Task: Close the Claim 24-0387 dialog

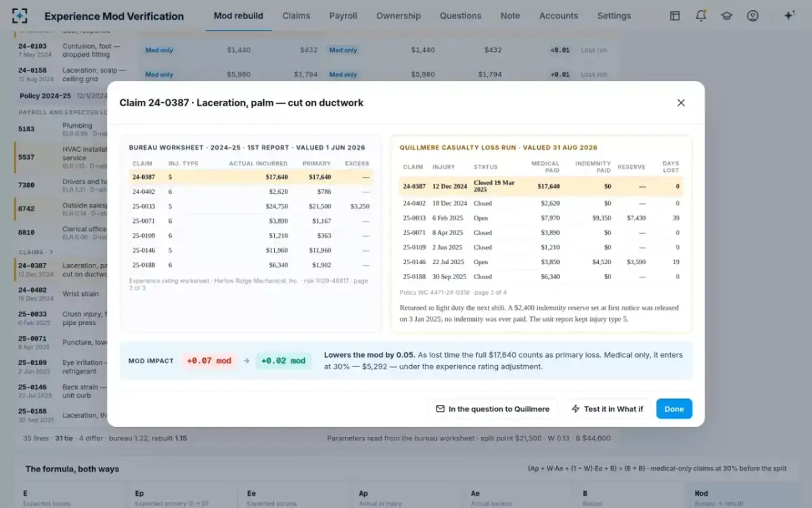Action: tap(681, 103)
